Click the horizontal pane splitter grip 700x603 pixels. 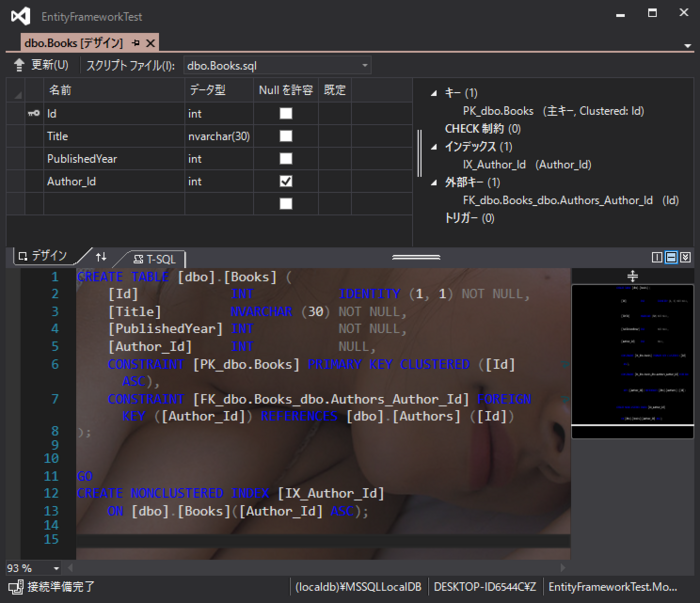pos(416,257)
